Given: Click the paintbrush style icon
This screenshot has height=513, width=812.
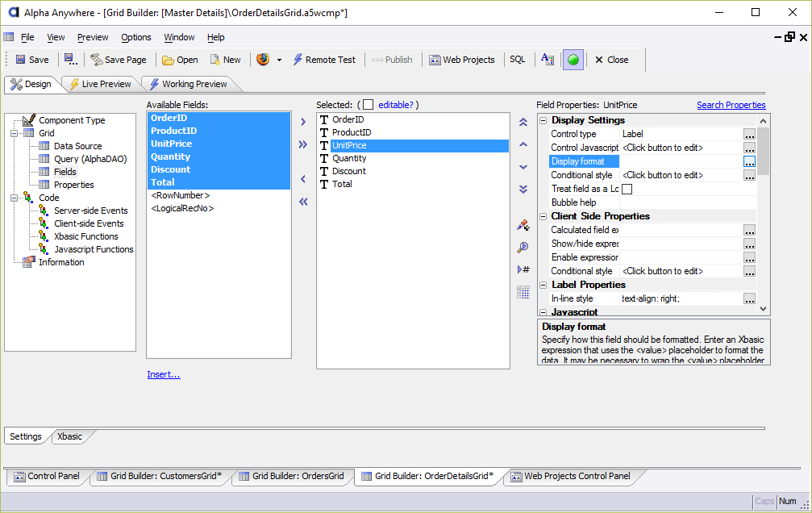Looking at the screenshot, I should pos(523,225).
